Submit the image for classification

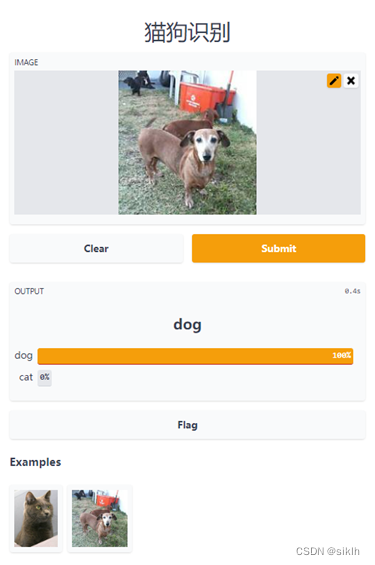[x=278, y=248]
